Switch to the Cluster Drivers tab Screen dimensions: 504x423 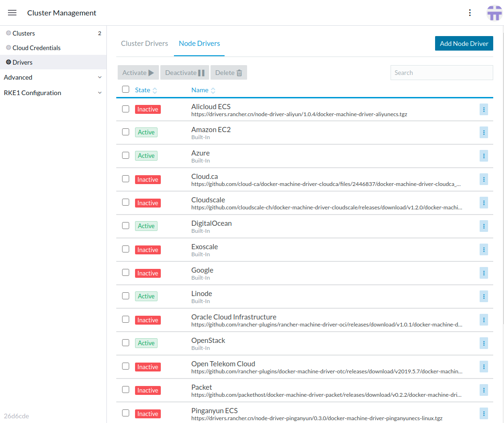tap(144, 43)
